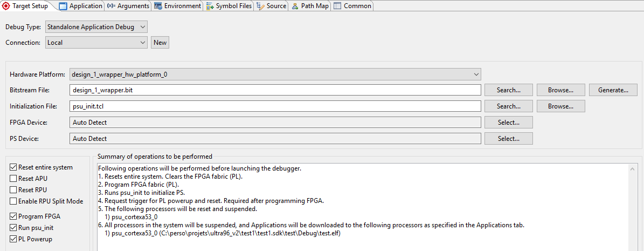This screenshot has height=251, width=644.
Task: Click the Common tab icon
Action: pos(337,6)
